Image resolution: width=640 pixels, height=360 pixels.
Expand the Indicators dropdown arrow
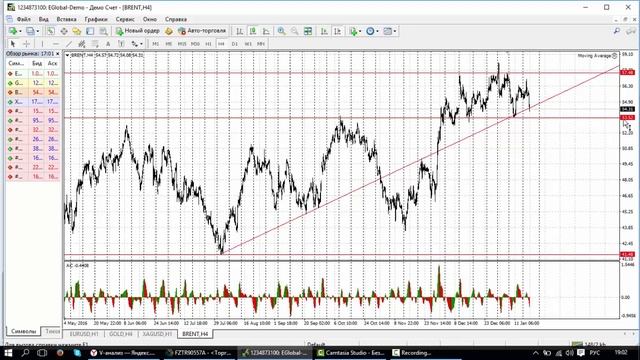click(360, 31)
